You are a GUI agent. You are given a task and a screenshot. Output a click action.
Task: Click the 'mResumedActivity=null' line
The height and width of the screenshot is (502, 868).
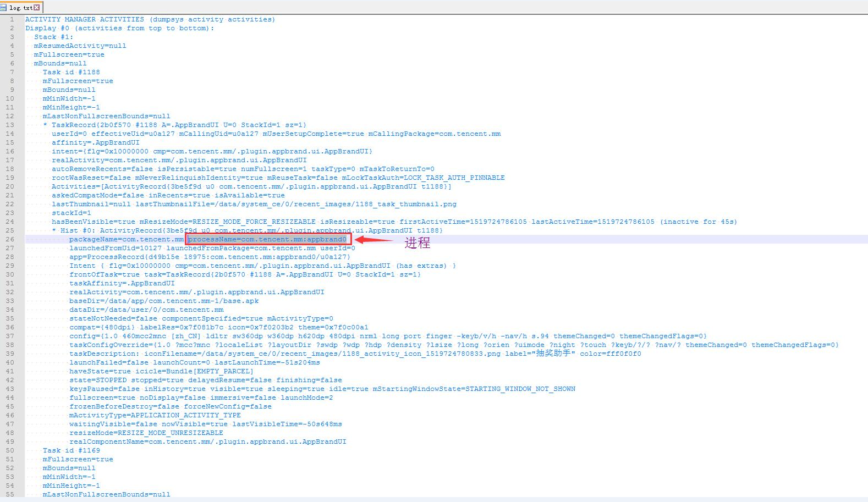point(80,46)
